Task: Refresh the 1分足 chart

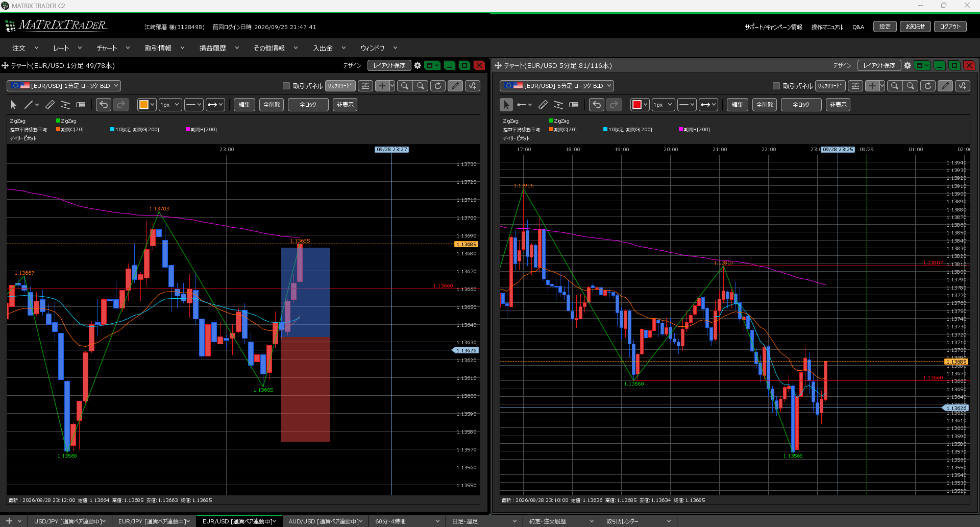Action: (x=438, y=86)
